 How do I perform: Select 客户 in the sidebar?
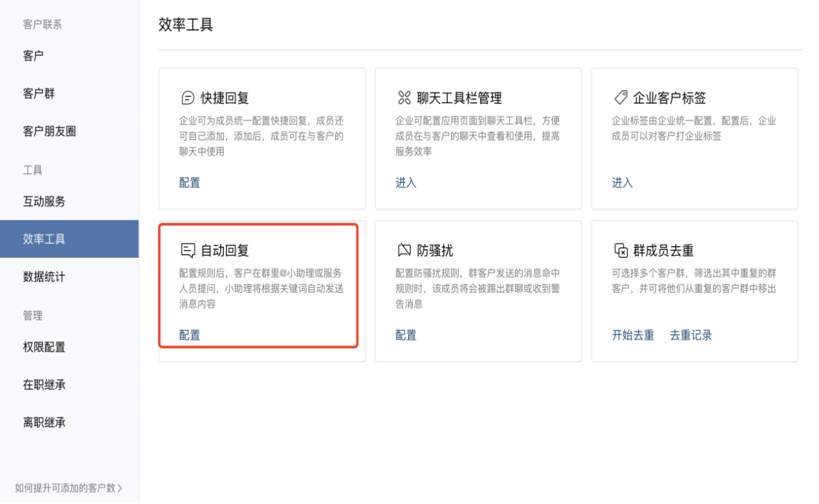33,56
